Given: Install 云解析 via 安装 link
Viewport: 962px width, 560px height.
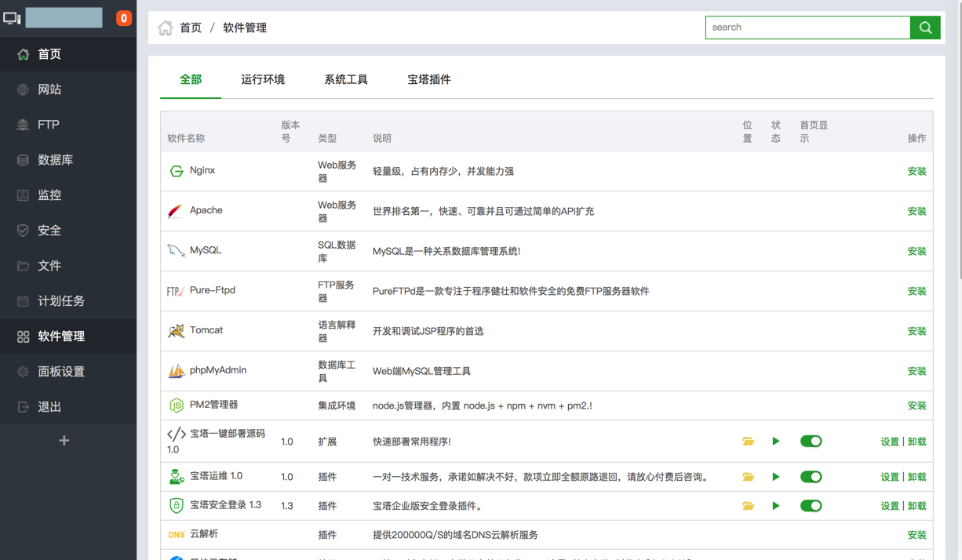Looking at the screenshot, I should click(916, 535).
